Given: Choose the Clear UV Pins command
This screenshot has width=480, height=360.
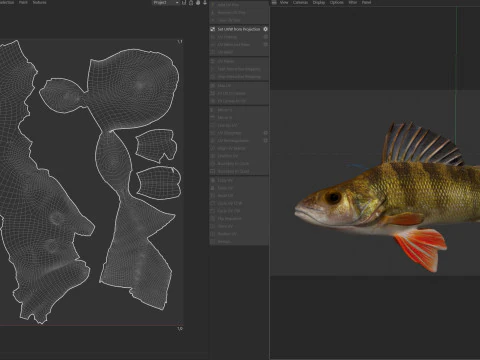Looking at the screenshot, I should [239, 20].
